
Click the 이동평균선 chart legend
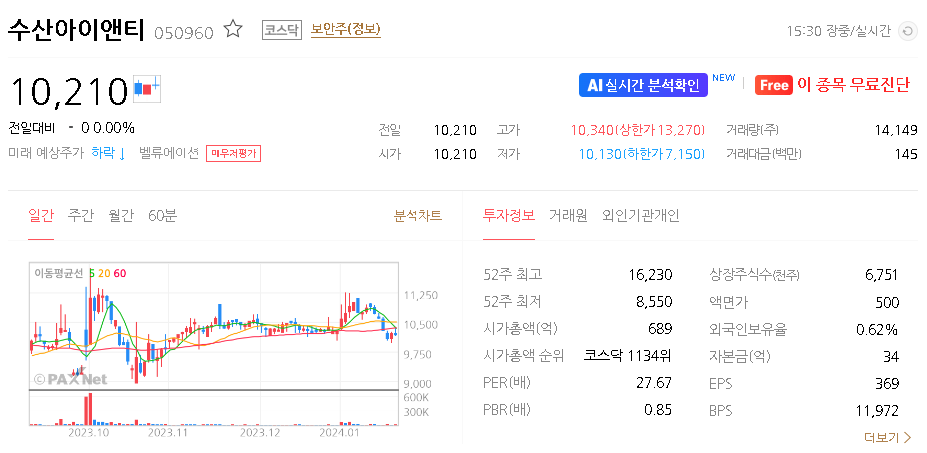80,273
